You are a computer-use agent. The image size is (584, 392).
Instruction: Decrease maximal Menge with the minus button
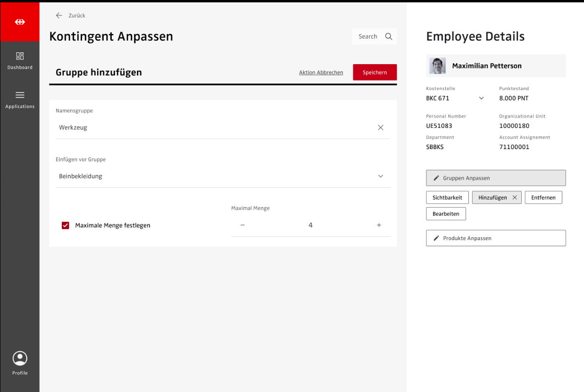(x=242, y=225)
